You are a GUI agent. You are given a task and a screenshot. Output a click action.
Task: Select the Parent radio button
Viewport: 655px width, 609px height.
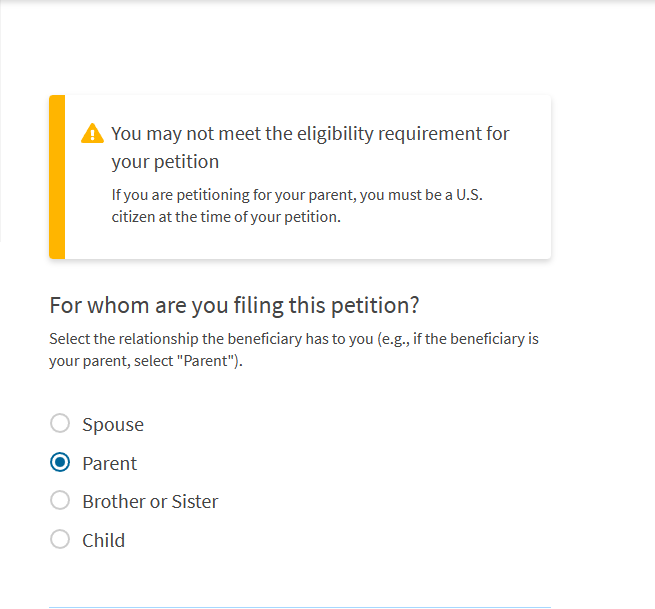pos(60,462)
